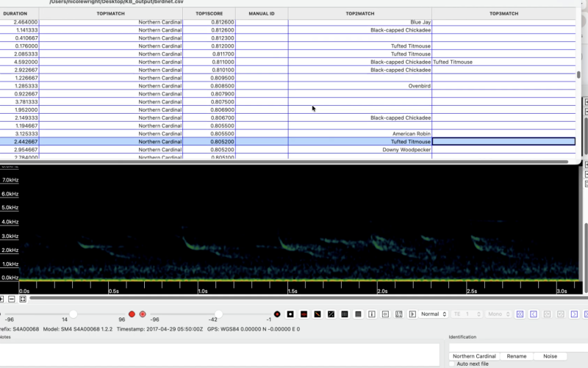Image resolution: width=588 pixels, height=368 pixels.
Task: Click the TOP1SCORE cell showing 0.812300
Action: [209, 38]
